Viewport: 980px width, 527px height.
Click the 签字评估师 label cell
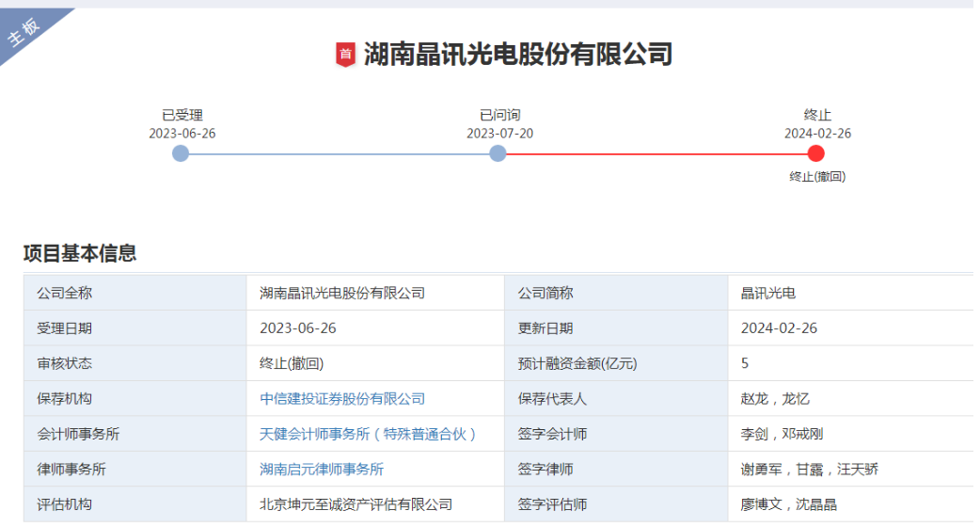(616, 504)
